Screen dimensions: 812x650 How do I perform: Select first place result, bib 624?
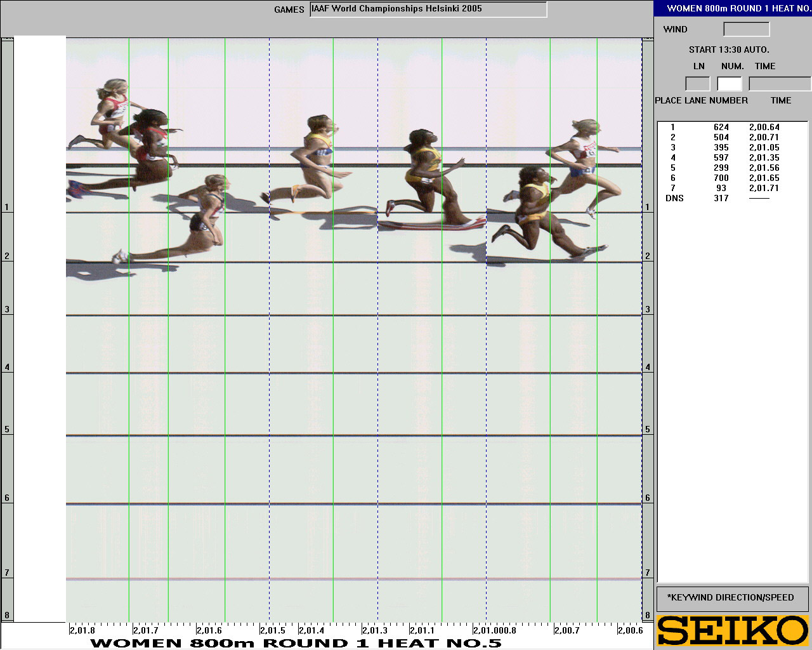721,128
